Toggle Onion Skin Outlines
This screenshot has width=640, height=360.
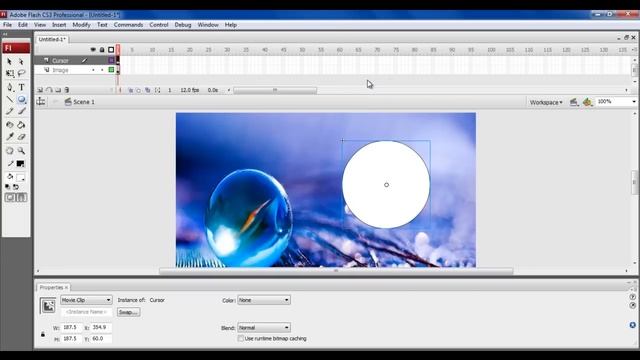point(139,90)
